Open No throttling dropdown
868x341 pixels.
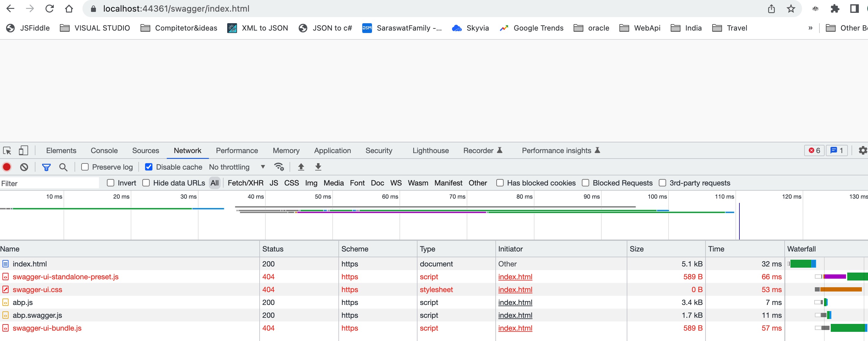point(237,167)
